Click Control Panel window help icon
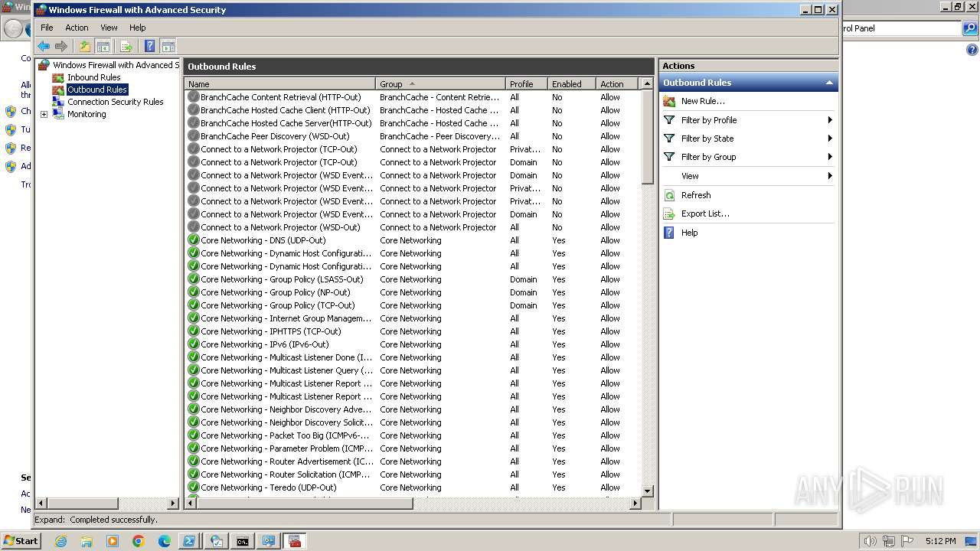The width and height of the screenshot is (980, 551). click(x=972, y=50)
